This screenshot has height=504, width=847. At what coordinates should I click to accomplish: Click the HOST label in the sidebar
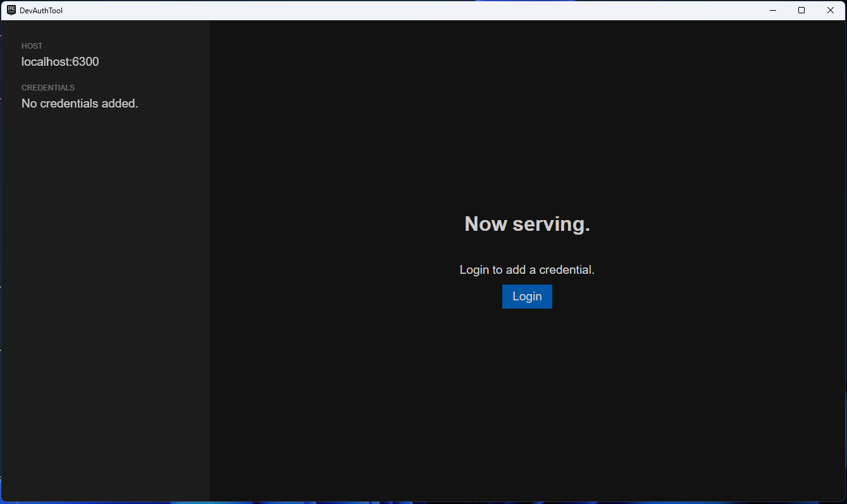32,46
